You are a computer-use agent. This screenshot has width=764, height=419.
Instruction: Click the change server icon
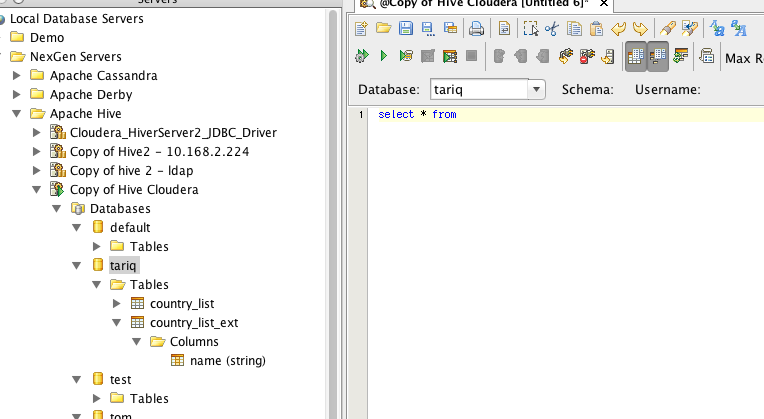tap(608, 57)
